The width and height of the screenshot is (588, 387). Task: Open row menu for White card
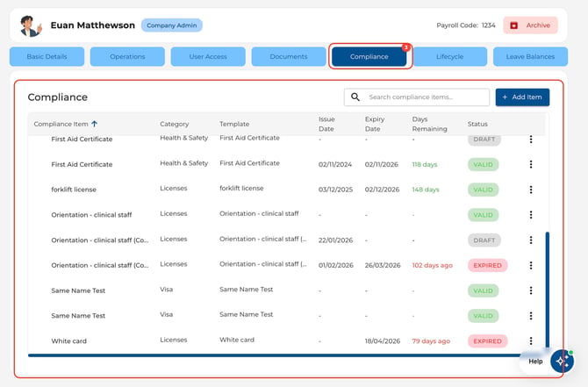click(x=531, y=340)
